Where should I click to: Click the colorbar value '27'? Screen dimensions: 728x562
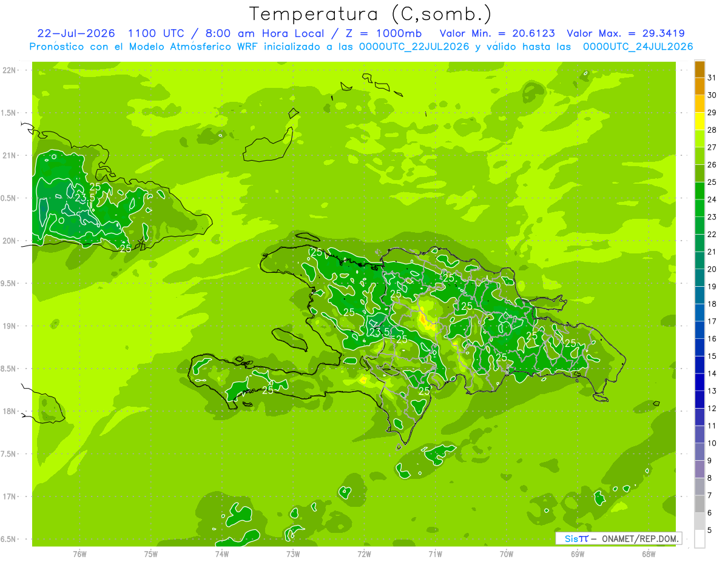coord(712,147)
